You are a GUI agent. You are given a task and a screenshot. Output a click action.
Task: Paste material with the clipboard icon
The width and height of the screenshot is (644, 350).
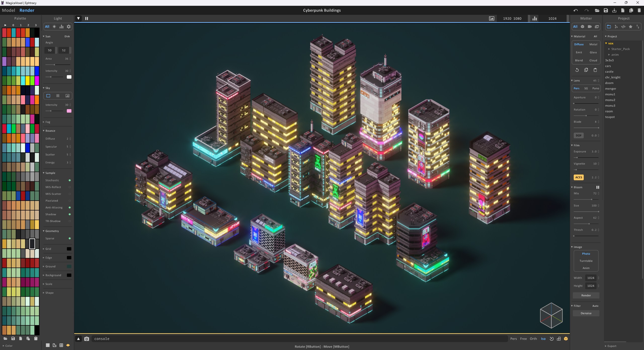(x=595, y=70)
